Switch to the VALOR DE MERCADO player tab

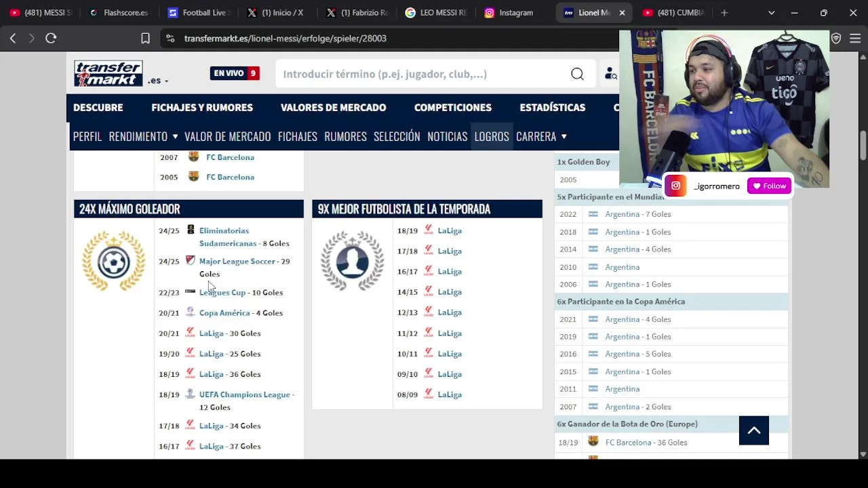(228, 136)
